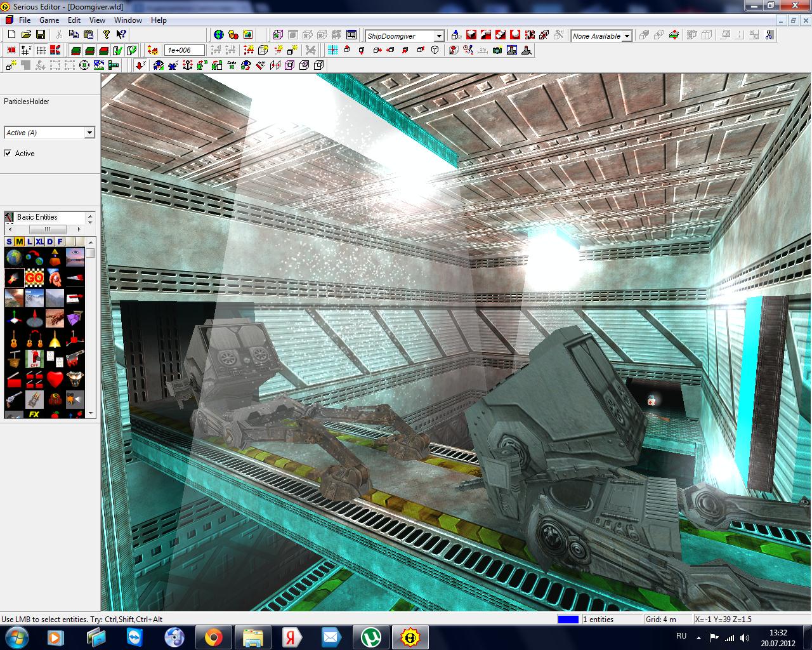Toggle the D filter button

point(50,241)
